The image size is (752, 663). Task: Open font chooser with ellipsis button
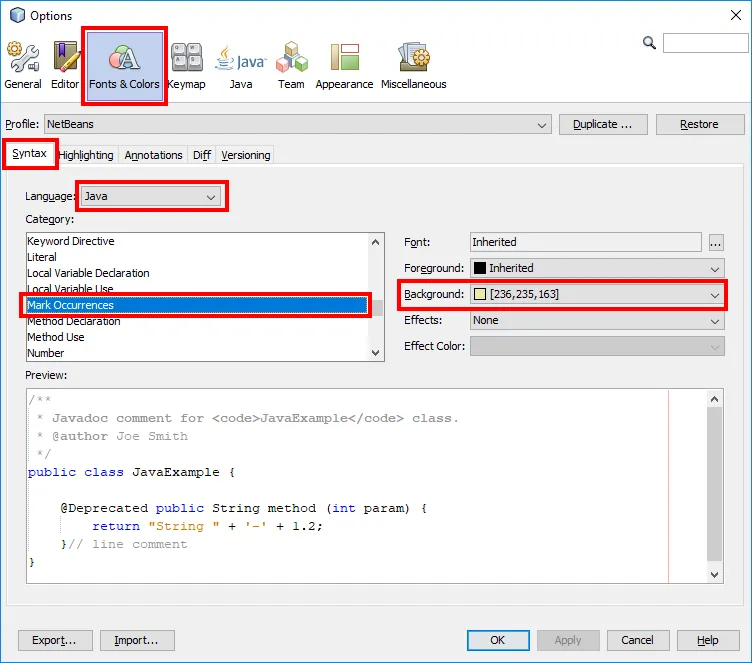pyautogui.click(x=716, y=243)
